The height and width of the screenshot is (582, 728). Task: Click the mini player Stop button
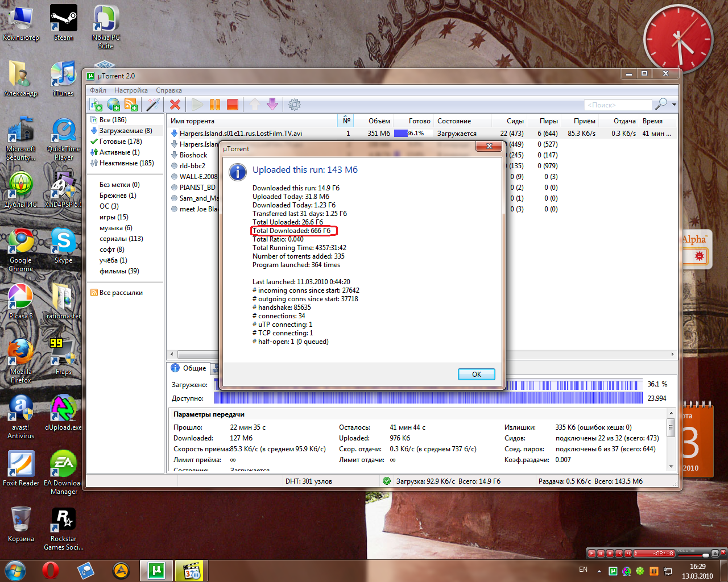[610, 554]
